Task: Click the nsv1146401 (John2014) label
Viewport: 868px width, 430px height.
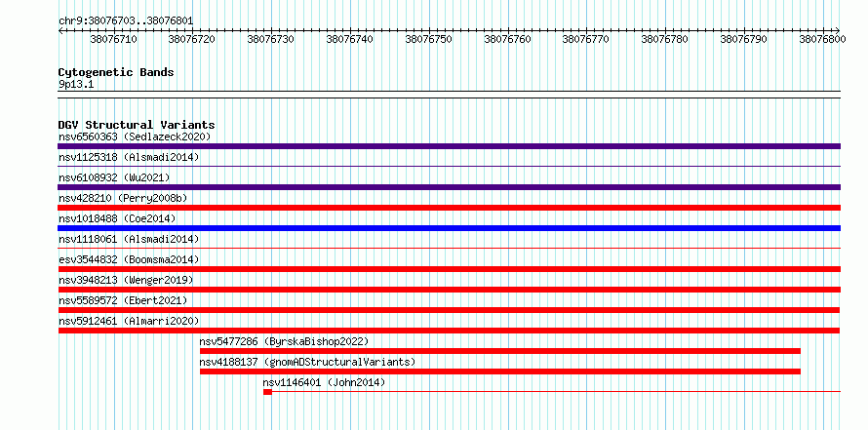Action: (x=324, y=382)
